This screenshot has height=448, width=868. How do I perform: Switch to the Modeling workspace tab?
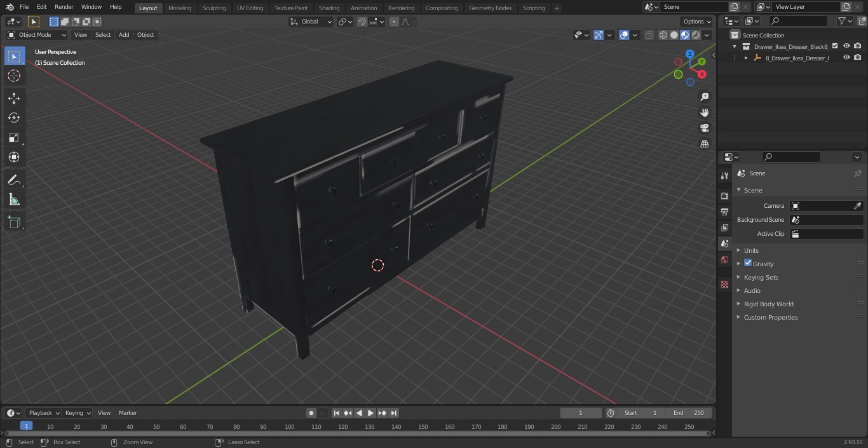180,8
